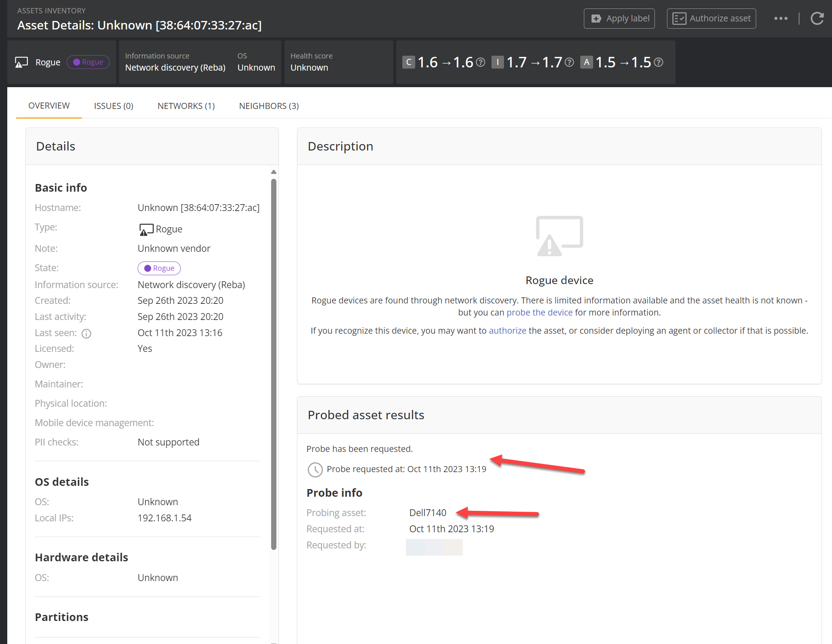
Task: Click the large rogue device illustration
Action: click(559, 236)
